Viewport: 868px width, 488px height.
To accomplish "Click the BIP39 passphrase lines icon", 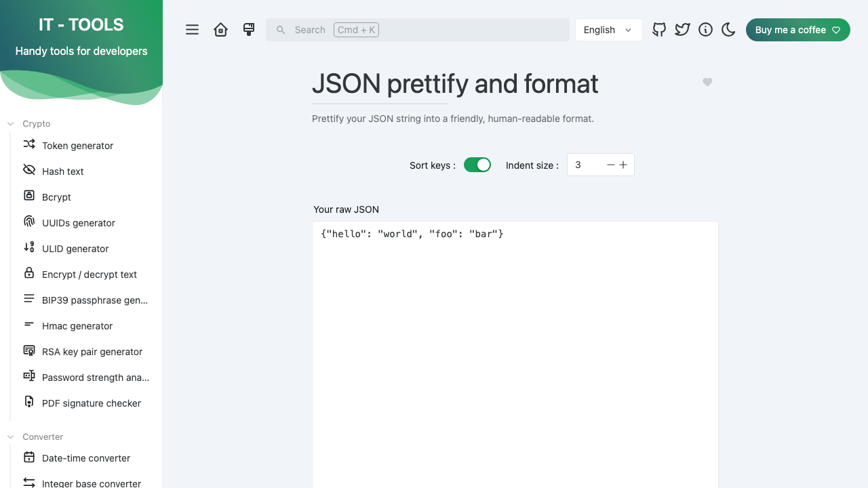I will pyautogui.click(x=29, y=299).
